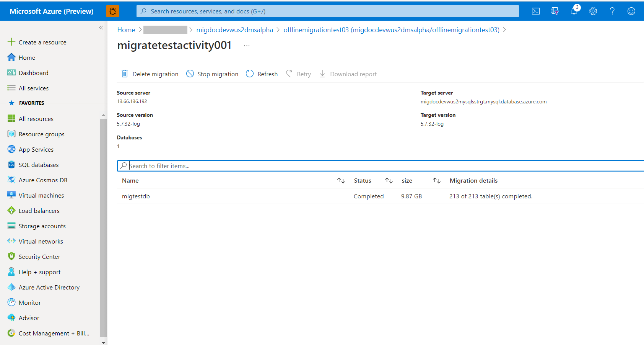The image size is (644, 345).
Task: Click the Security Center shield icon
Action: (11, 257)
